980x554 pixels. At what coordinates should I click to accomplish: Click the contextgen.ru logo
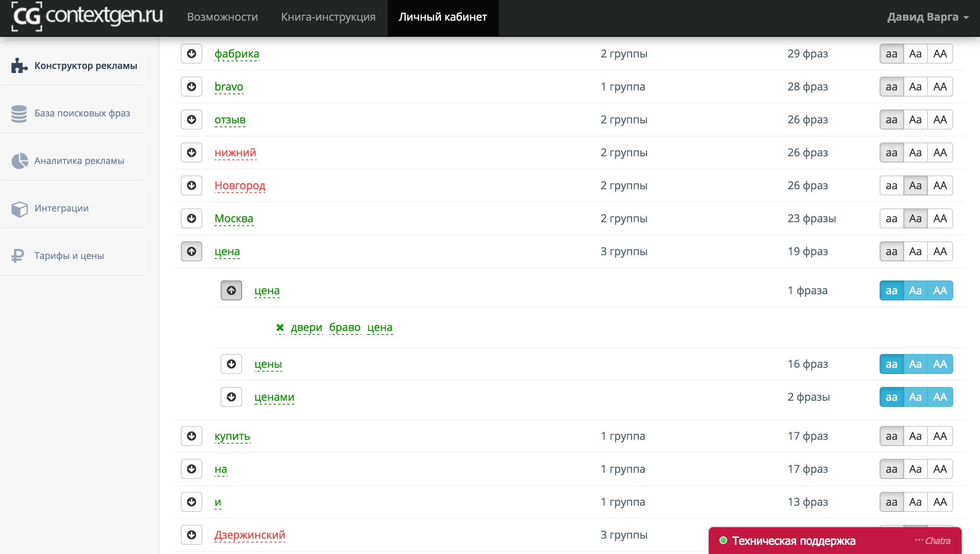pos(87,16)
